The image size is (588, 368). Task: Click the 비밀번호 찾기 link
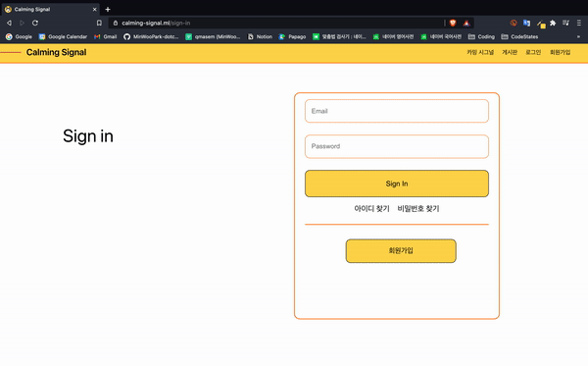418,208
